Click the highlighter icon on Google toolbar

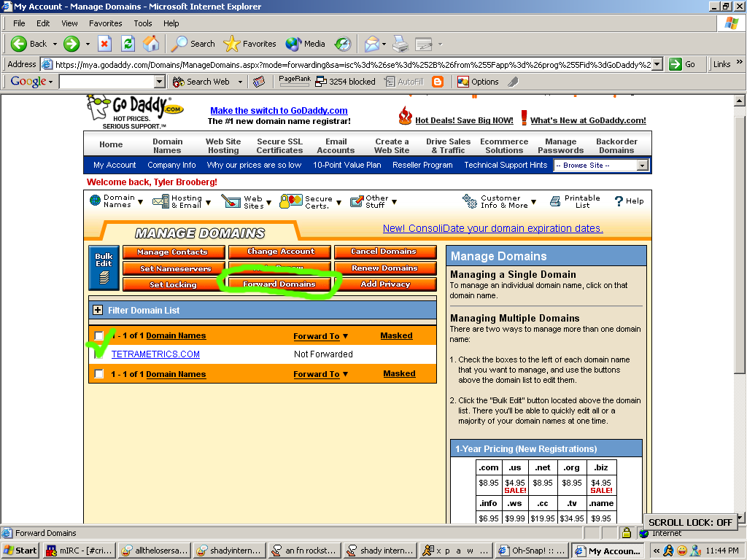[513, 82]
